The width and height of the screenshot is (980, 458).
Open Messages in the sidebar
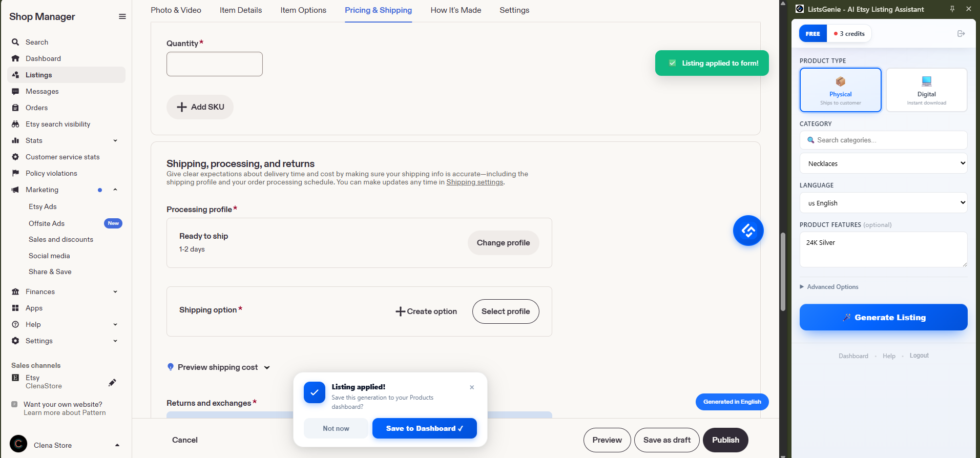tap(42, 91)
